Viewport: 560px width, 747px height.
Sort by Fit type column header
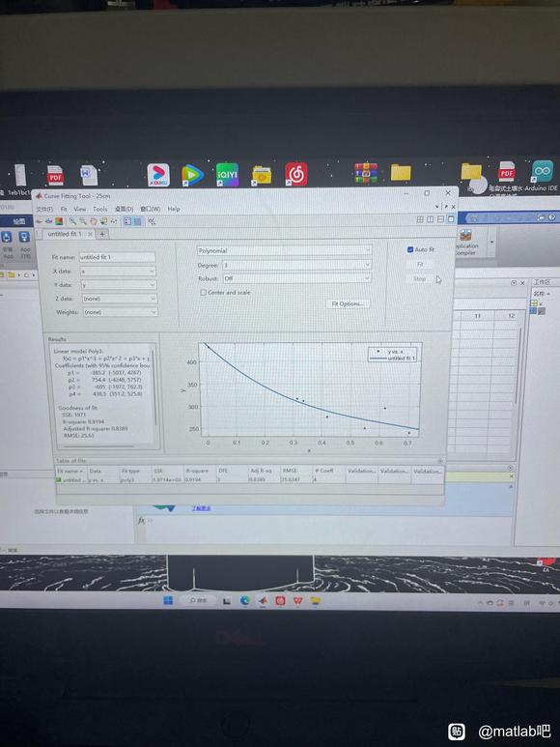[135, 471]
